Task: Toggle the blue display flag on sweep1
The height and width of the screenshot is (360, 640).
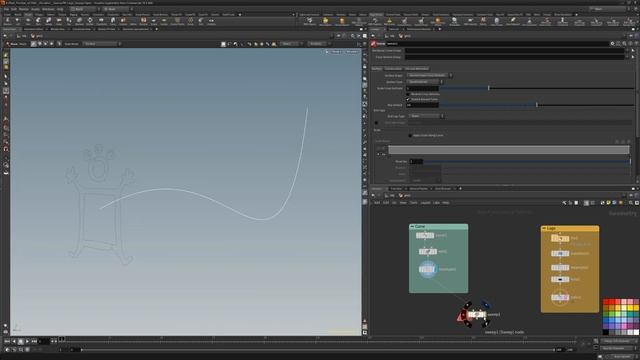Action: click(485, 304)
